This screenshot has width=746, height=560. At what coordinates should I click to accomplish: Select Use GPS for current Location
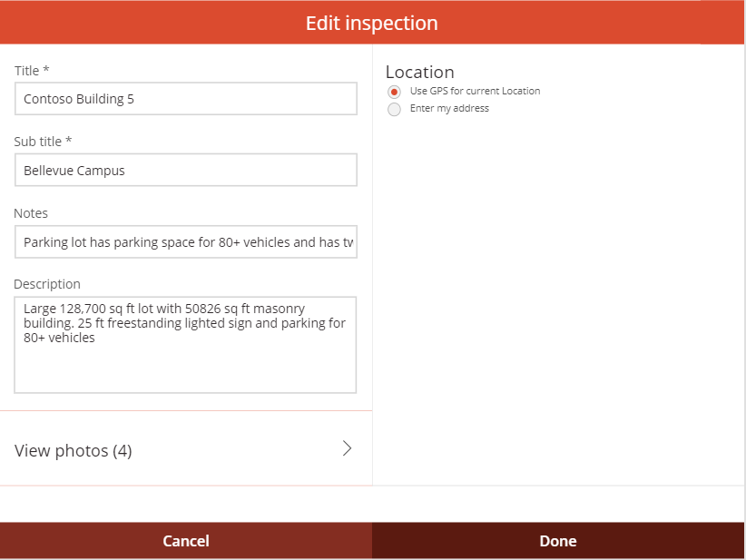[394, 92]
